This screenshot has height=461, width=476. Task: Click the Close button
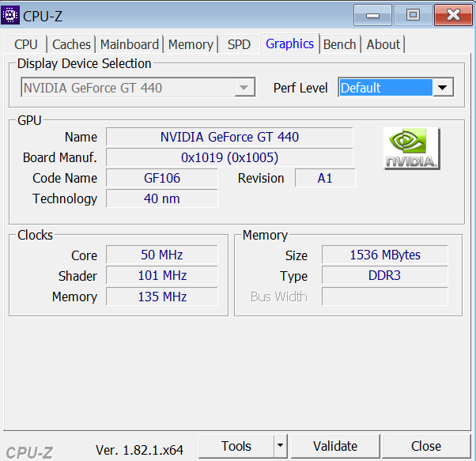(426, 446)
